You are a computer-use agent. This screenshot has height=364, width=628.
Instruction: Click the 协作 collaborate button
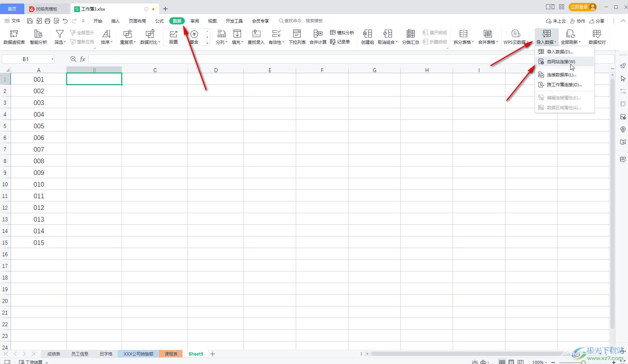click(x=577, y=21)
